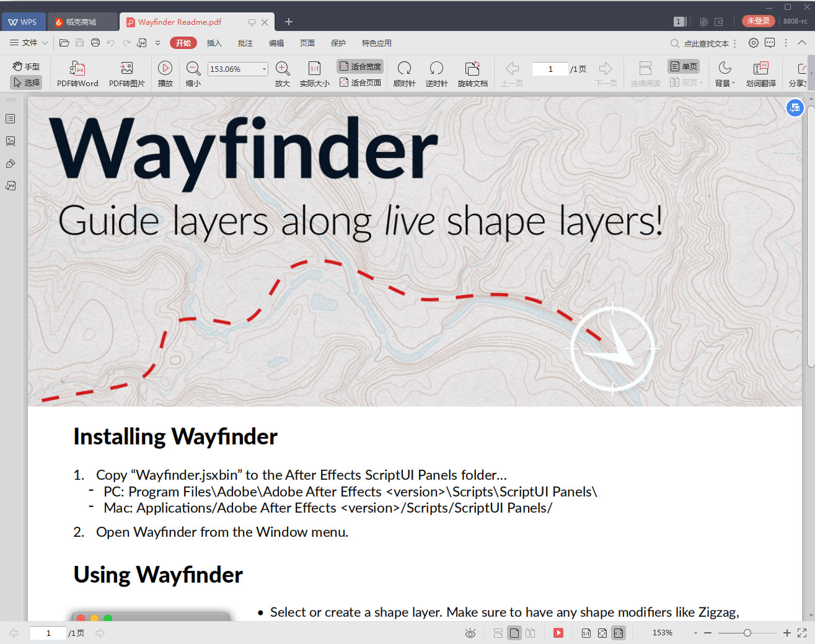Convert PDF to images (PDF转图片)
This screenshot has width=815, height=644.
pyautogui.click(x=126, y=74)
